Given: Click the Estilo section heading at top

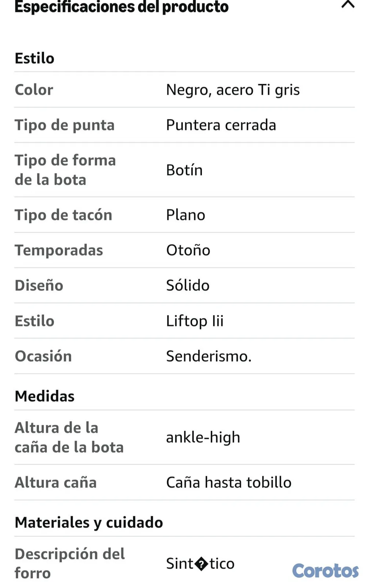Looking at the screenshot, I should [x=35, y=58].
